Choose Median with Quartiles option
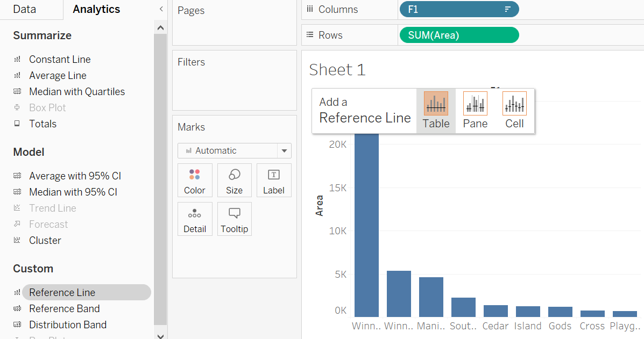Image resolution: width=644 pixels, height=339 pixels. pyautogui.click(x=77, y=92)
